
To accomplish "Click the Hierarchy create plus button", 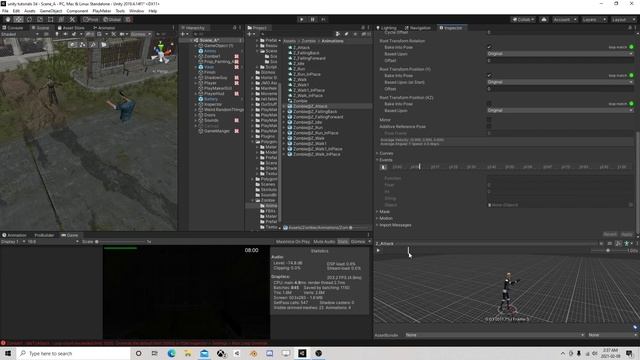I will pyautogui.click(x=184, y=34).
